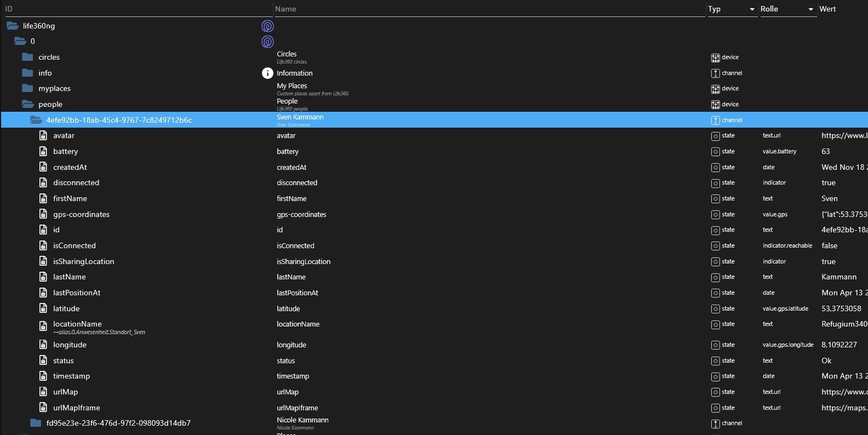Select the locationName state row
The image size is (868, 435).
pos(77,324)
